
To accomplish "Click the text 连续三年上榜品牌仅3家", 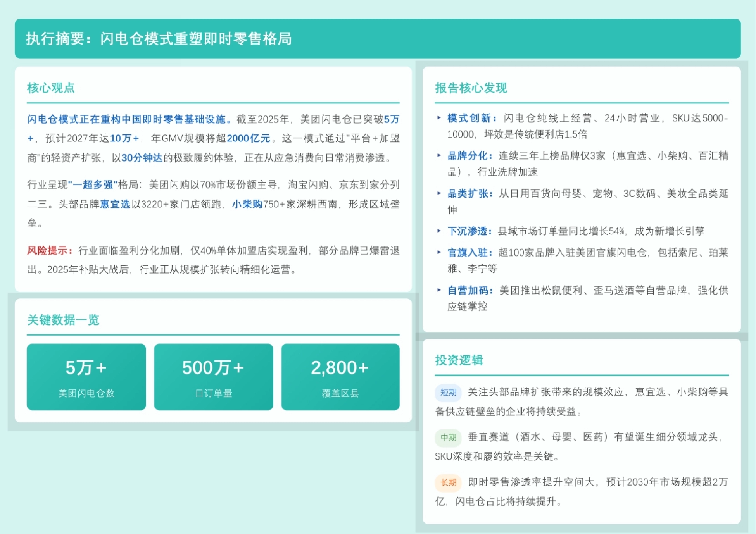I will click(552, 156).
